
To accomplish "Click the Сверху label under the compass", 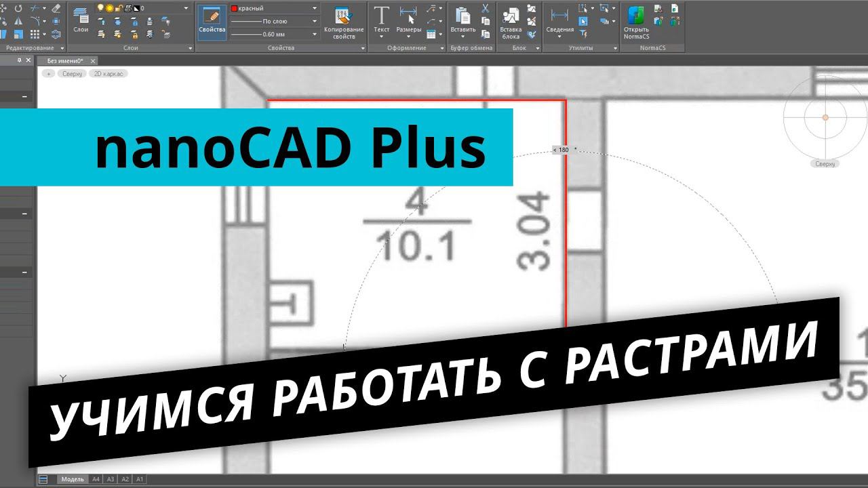I will coord(825,164).
